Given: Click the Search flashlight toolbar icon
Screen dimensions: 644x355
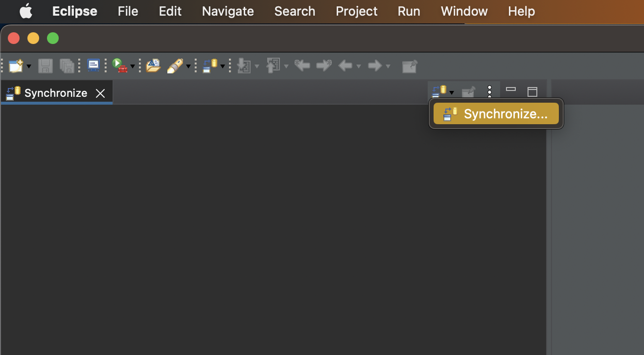Looking at the screenshot, I should (175, 66).
